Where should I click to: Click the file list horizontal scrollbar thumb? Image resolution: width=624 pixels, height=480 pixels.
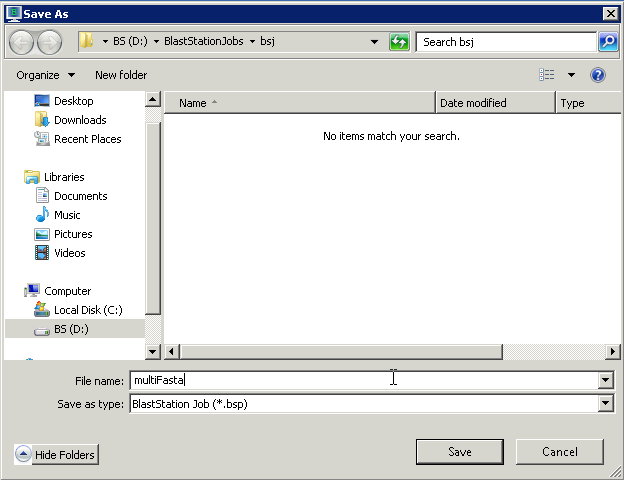pyautogui.click(x=341, y=351)
